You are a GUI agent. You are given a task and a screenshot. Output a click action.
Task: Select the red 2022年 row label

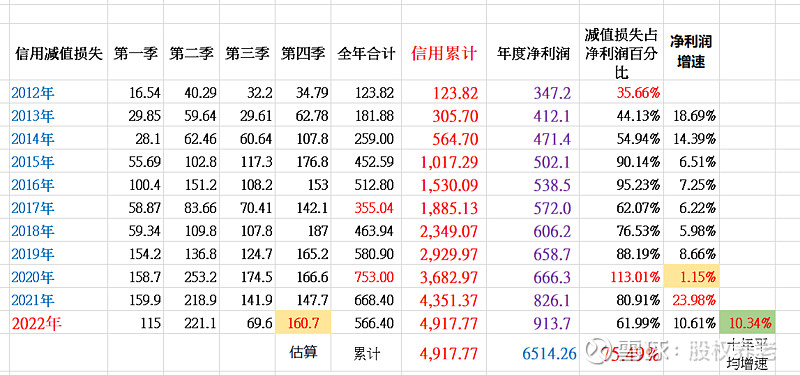[59, 323]
